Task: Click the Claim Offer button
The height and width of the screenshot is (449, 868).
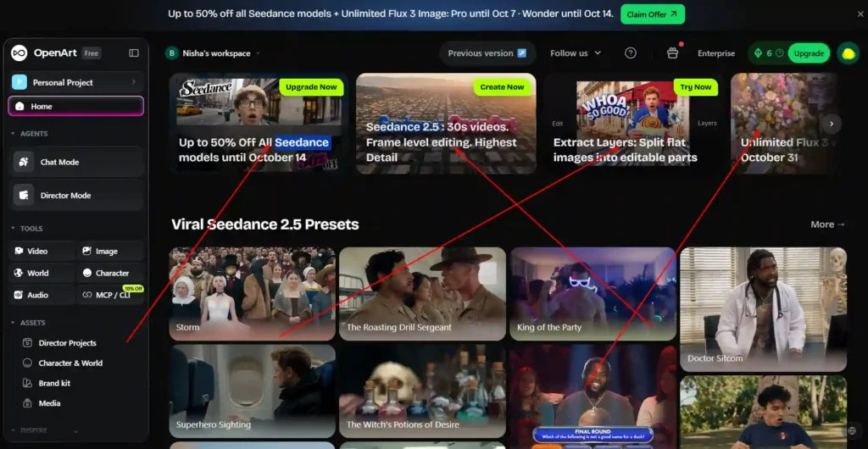Action: pyautogui.click(x=652, y=14)
